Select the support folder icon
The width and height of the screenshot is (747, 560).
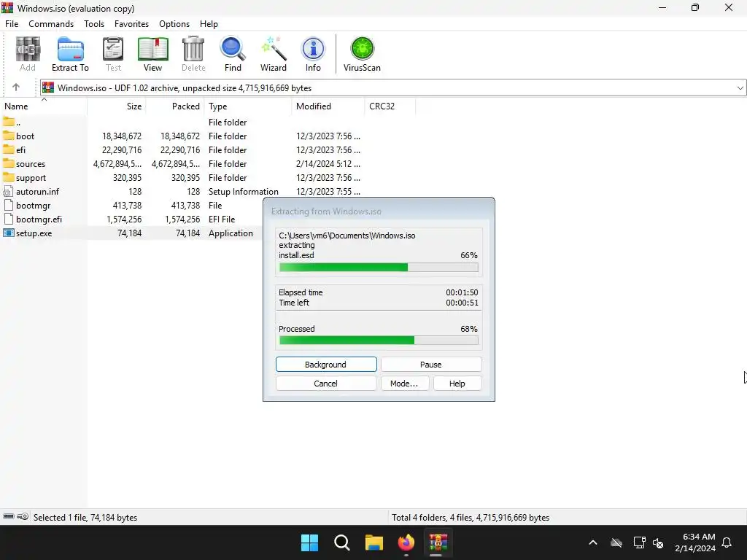[x=9, y=177]
